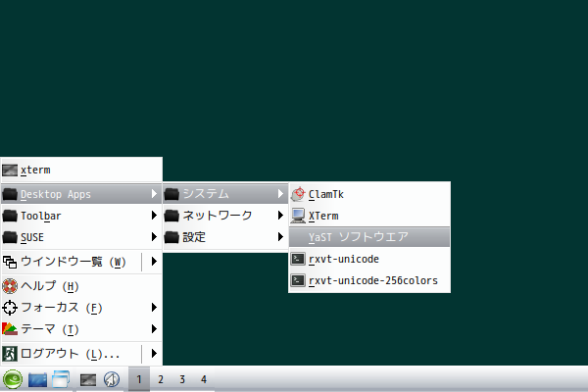Click the 設定 label text
The image size is (588, 392).
(194, 237)
